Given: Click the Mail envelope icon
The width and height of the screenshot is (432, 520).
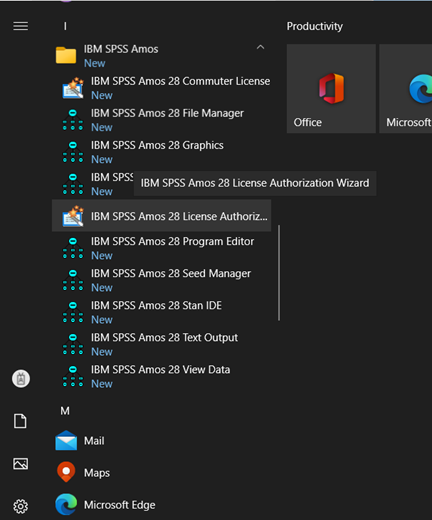Looking at the screenshot, I should (66, 441).
